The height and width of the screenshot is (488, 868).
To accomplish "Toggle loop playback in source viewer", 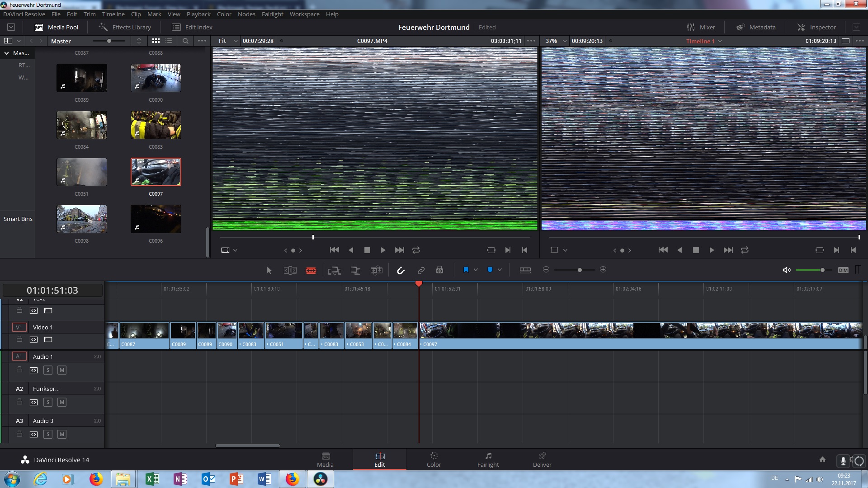I will [x=416, y=250].
